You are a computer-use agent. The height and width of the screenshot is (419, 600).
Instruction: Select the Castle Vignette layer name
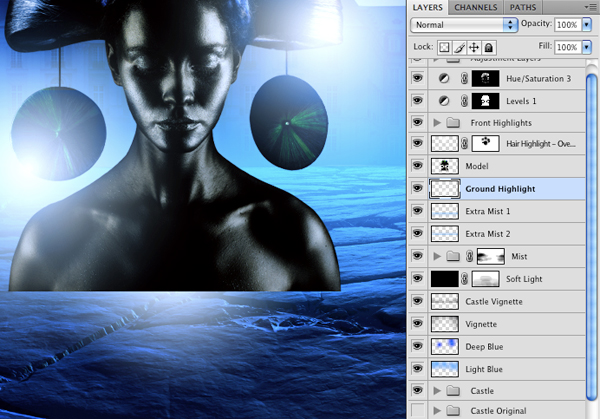pos(494,302)
